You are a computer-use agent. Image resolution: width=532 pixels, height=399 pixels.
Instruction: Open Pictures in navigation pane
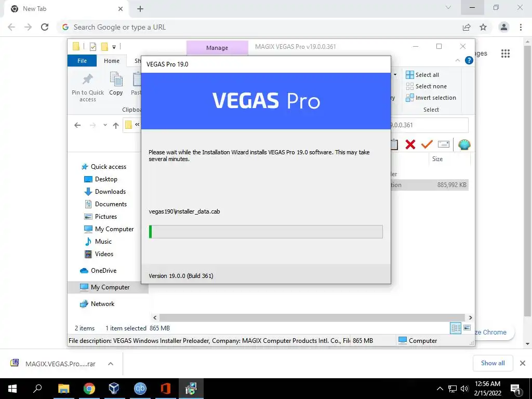[x=100, y=217]
